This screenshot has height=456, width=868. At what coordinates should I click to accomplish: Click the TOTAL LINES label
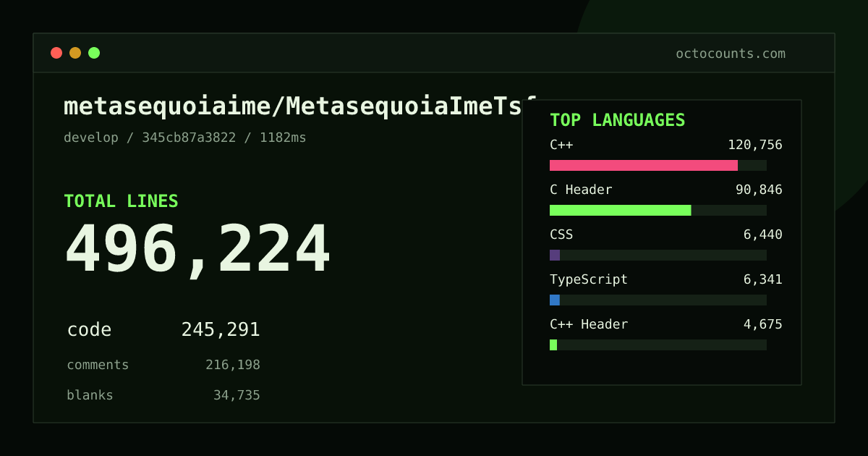point(121,201)
